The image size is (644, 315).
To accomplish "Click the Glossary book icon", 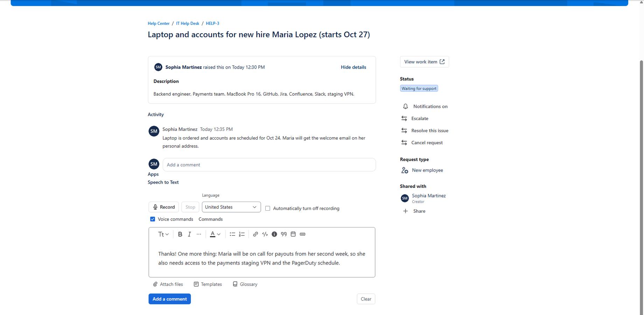I will tap(235, 284).
